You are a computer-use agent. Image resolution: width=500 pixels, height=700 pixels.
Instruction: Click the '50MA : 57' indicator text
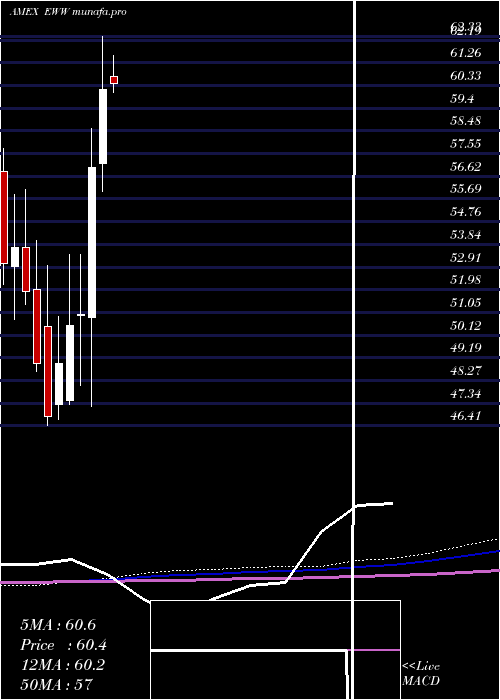(56, 684)
